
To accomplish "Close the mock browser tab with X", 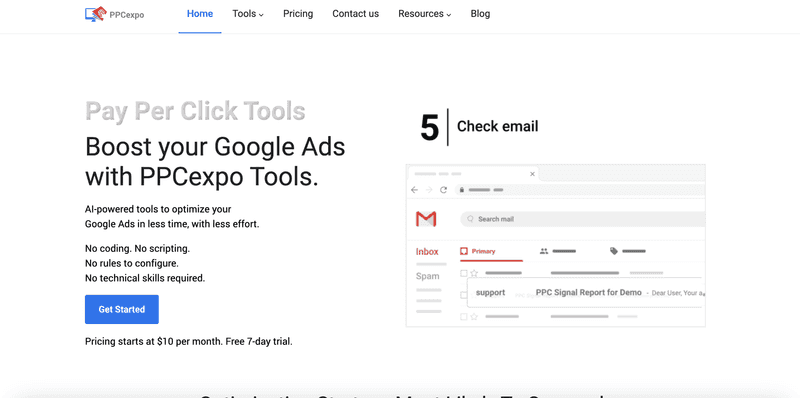I will (x=532, y=174).
